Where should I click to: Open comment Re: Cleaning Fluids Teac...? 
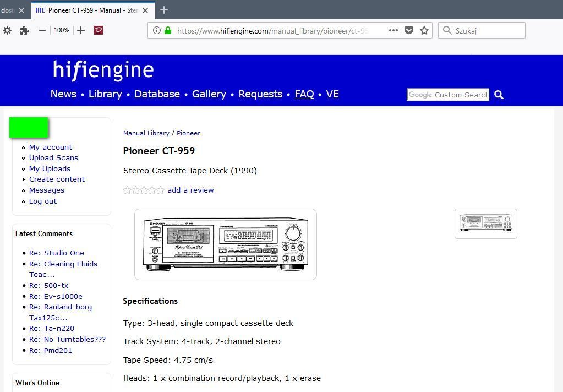[63, 269]
